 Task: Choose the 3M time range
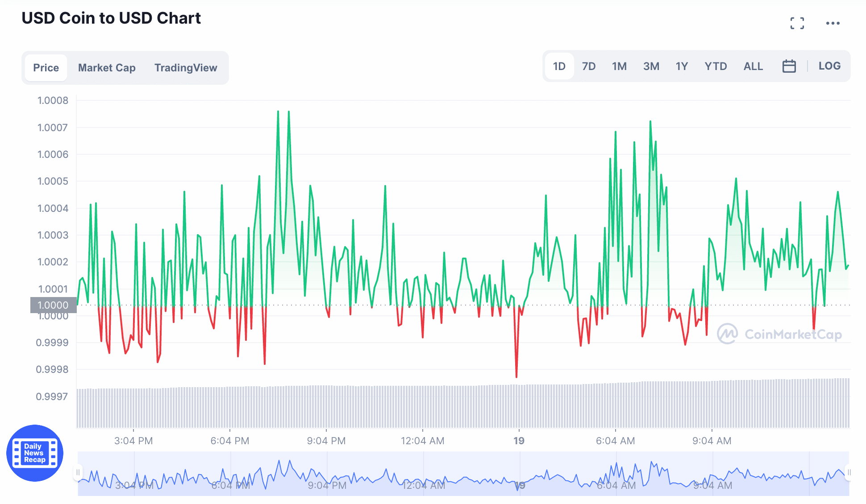tap(651, 66)
